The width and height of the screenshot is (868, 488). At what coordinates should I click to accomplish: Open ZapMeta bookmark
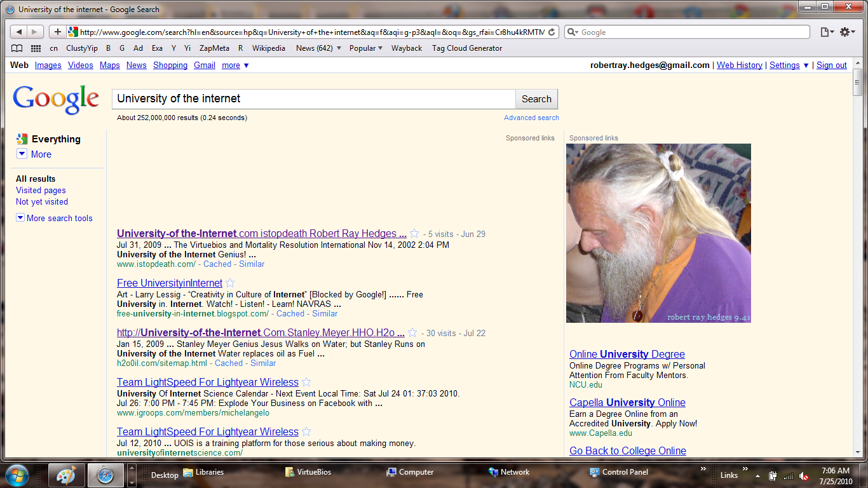pyautogui.click(x=214, y=48)
